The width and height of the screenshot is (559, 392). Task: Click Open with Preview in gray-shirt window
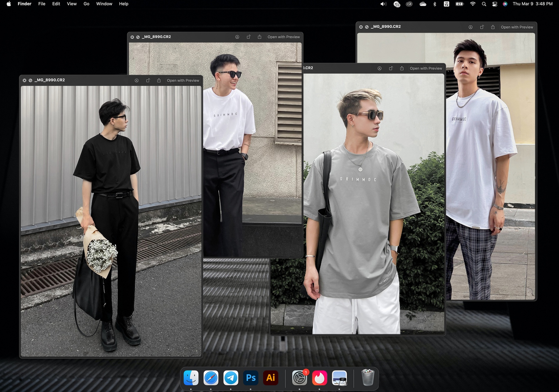(426, 68)
